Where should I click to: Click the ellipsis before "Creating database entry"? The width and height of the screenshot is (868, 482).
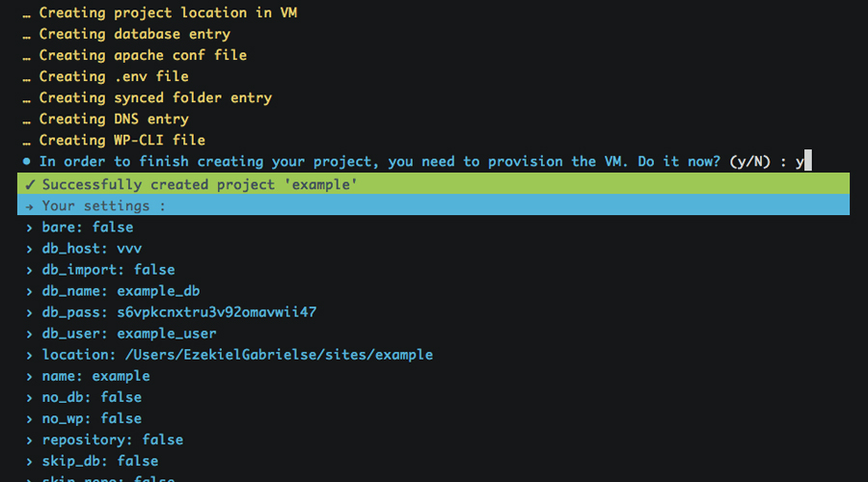click(x=27, y=36)
